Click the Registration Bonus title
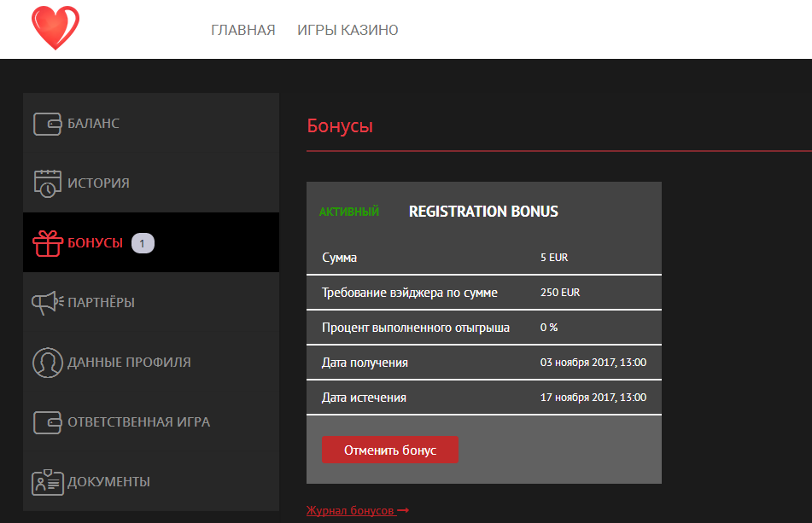The height and width of the screenshot is (523, 812). tap(483, 212)
